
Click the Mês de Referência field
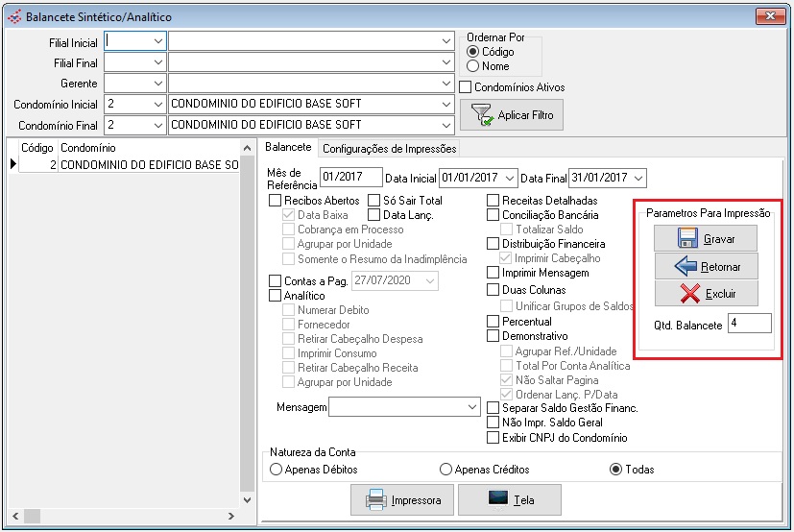pos(351,178)
